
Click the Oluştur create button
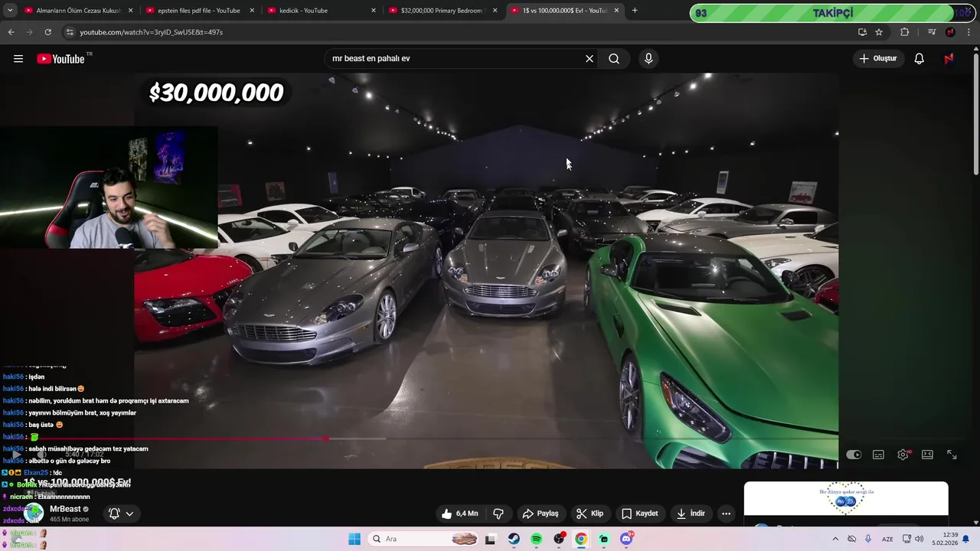tap(877, 59)
